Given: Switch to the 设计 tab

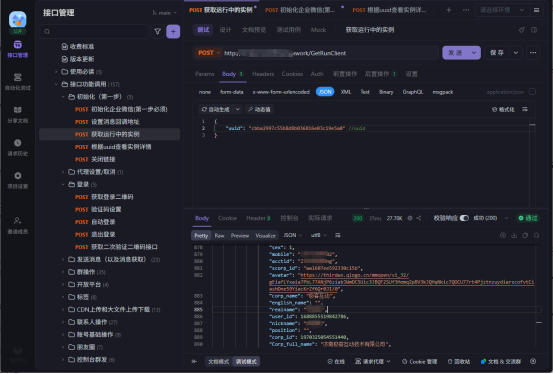Looking at the screenshot, I should coord(225,30).
